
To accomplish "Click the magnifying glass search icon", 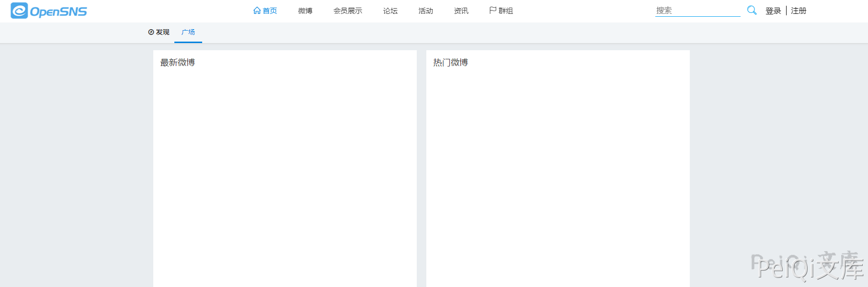I will tap(752, 10).
